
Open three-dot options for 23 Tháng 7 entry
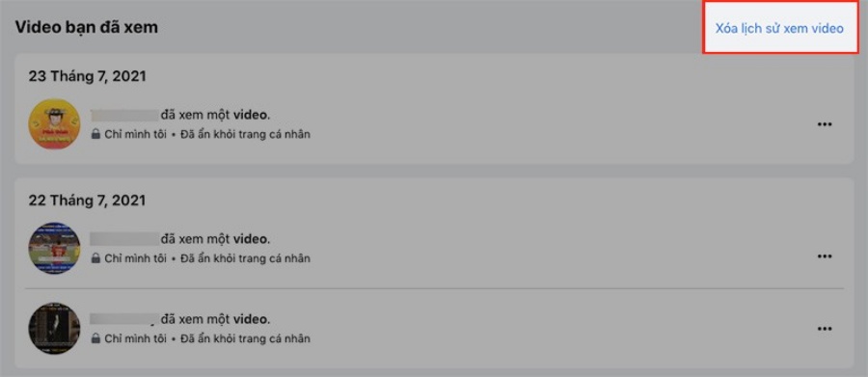pos(825,124)
